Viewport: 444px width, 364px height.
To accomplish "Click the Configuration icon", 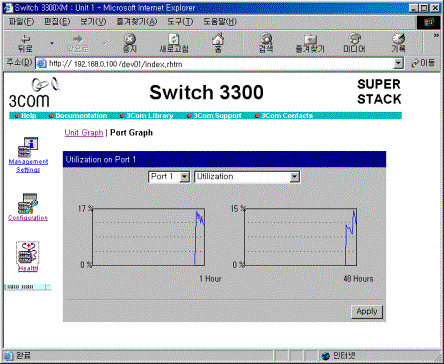I will tap(28, 203).
